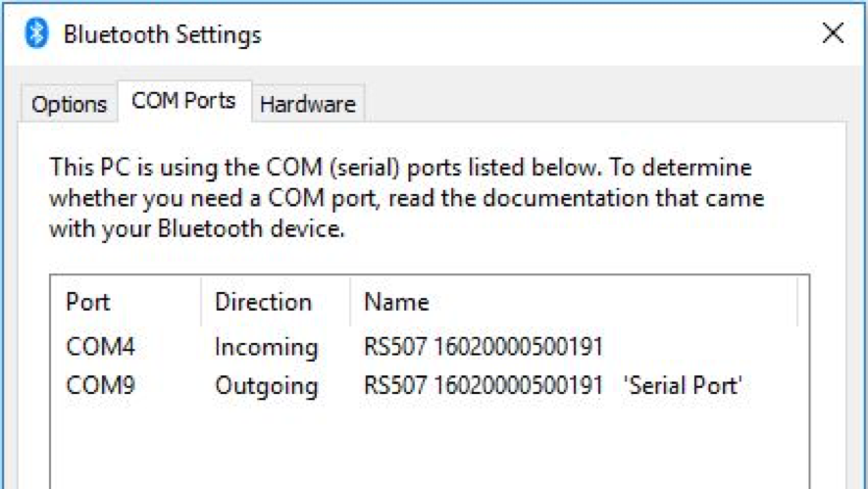Screen dimensions: 868x489
Task: Click the COM ports description paragraph
Action: pyautogui.click(x=406, y=200)
